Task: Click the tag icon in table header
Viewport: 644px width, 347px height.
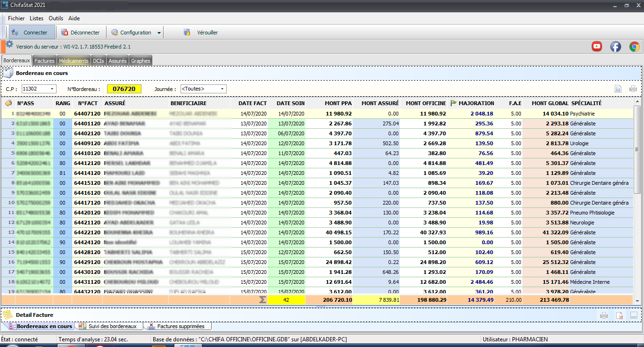Action: [8, 103]
